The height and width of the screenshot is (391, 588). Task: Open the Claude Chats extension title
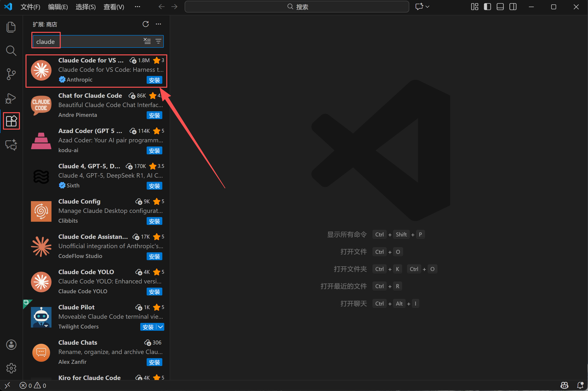coord(78,343)
